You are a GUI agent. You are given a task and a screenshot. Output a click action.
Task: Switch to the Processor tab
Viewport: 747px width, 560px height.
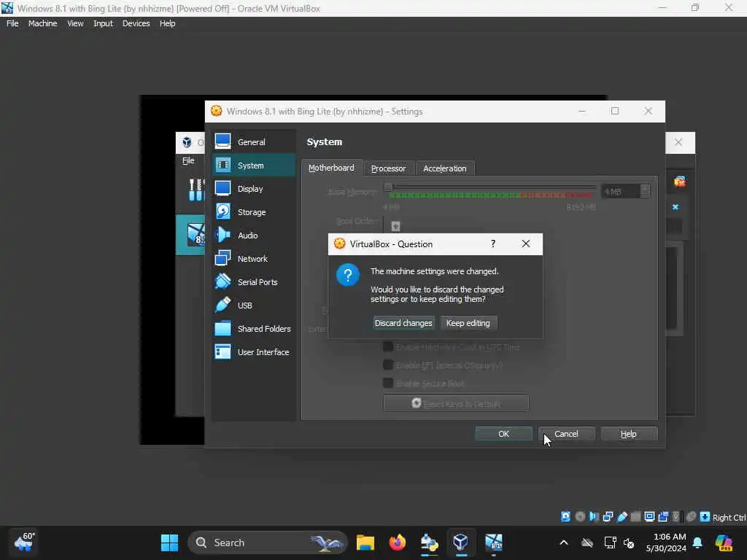(x=388, y=168)
